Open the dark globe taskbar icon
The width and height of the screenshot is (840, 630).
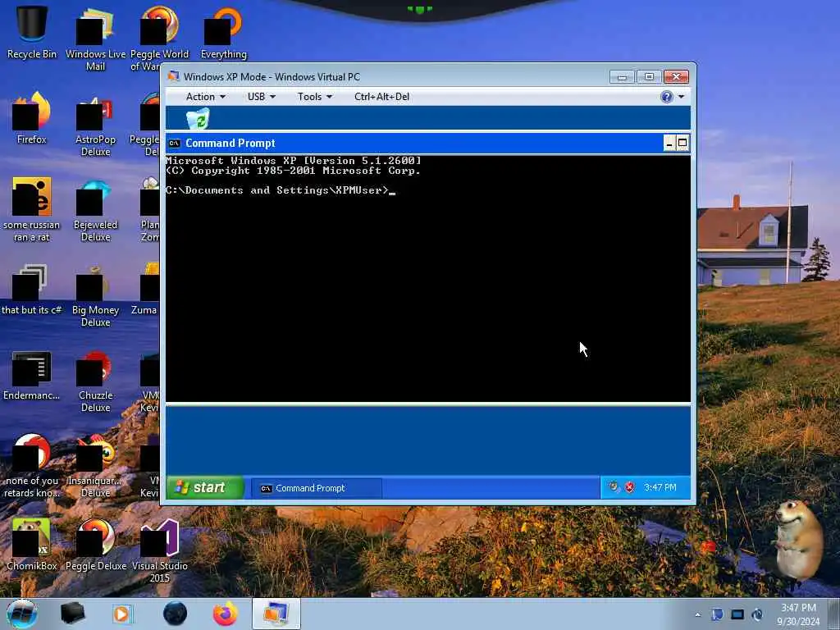click(175, 614)
